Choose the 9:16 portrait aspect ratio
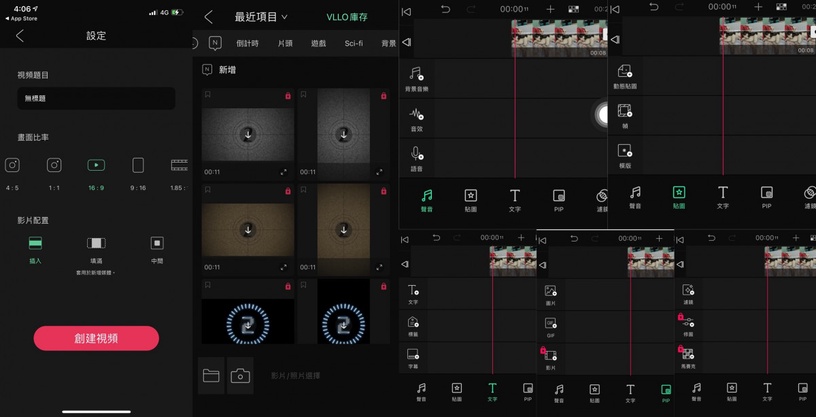 pos(138,174)
